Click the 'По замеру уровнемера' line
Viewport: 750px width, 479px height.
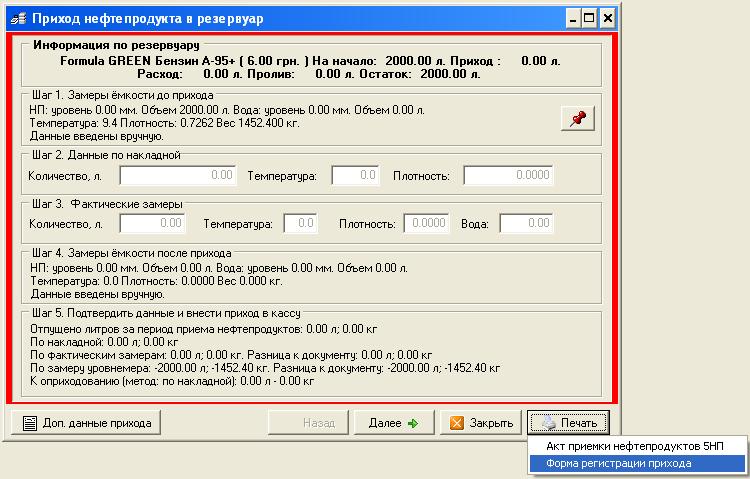(x=265, y=368)
